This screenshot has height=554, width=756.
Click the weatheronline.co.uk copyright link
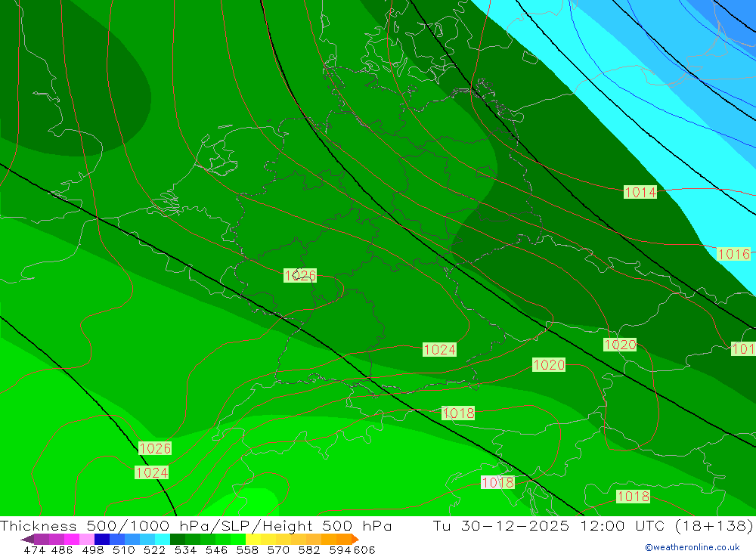pyautogui.click(x=692, y=547)
